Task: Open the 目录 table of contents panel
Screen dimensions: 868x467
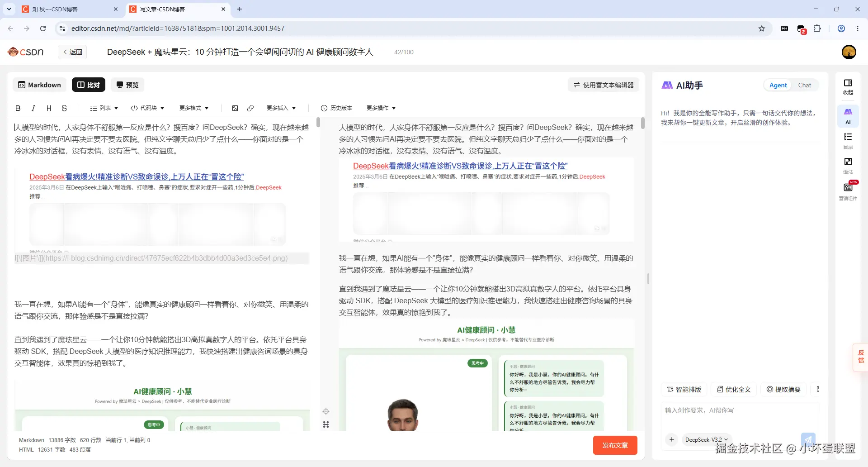Action: (848, 141)
